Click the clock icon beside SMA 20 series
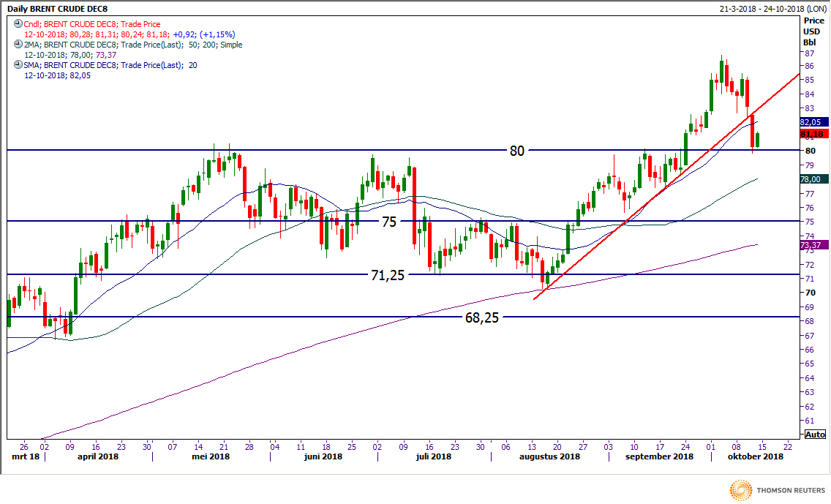Viewport: 831px width, 504px height. 18,65
